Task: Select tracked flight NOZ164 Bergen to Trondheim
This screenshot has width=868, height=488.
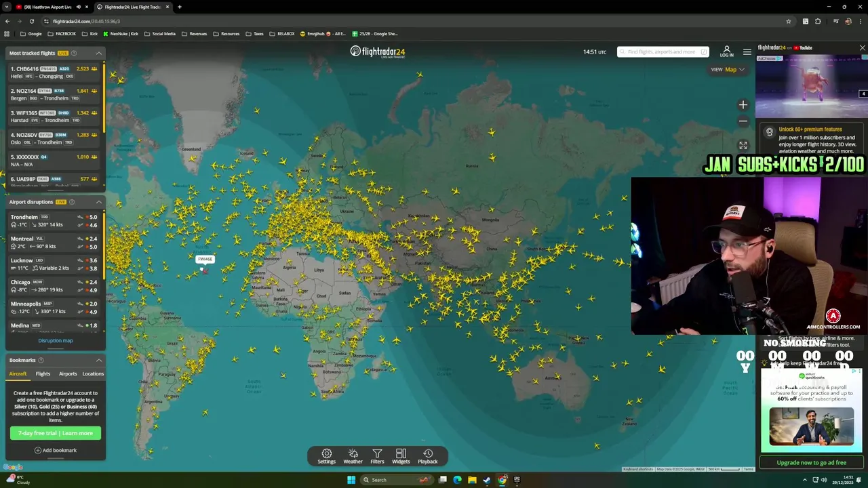Action: pyautogui.click(x=54, y=94)
